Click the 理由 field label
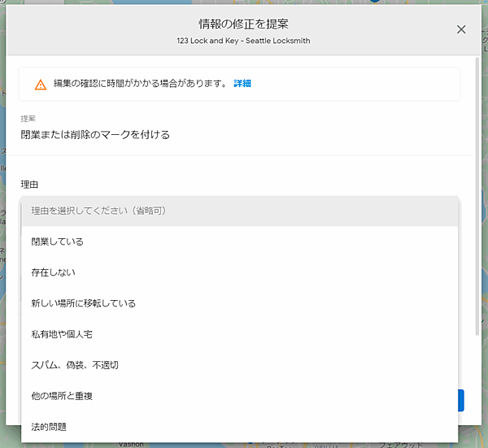Screen dimensions: 488x448 pos(29,185)
